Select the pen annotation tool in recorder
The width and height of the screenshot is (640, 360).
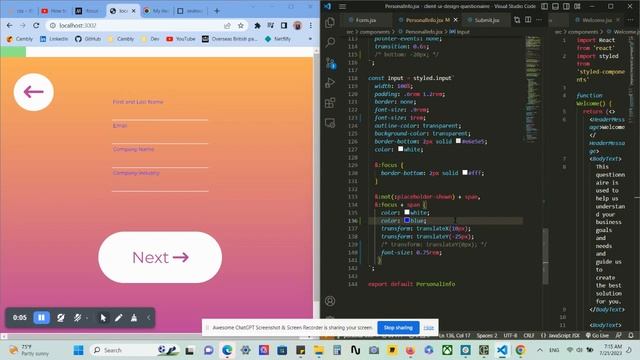click(118, 318)
